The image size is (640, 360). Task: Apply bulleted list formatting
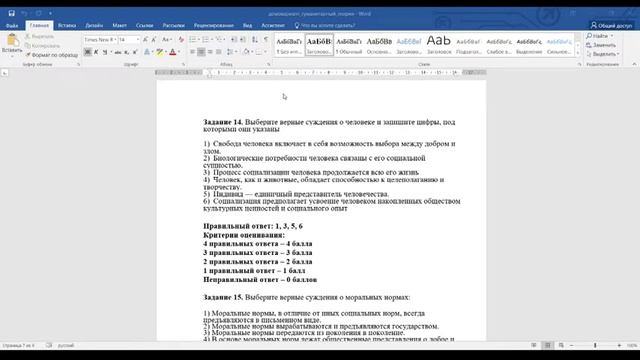click(x=193, y=40)
